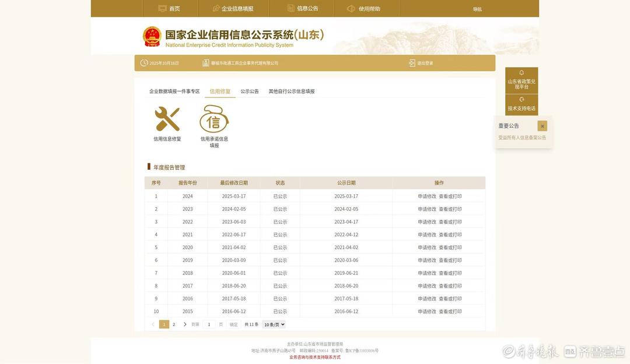Click 查看或打印 for the 2020 report
This screenshot has height=364, width=630.
[450, 247]
